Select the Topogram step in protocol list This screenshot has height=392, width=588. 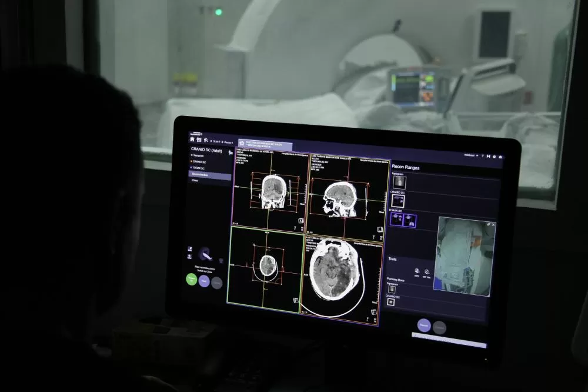click(x=198, y=155)
